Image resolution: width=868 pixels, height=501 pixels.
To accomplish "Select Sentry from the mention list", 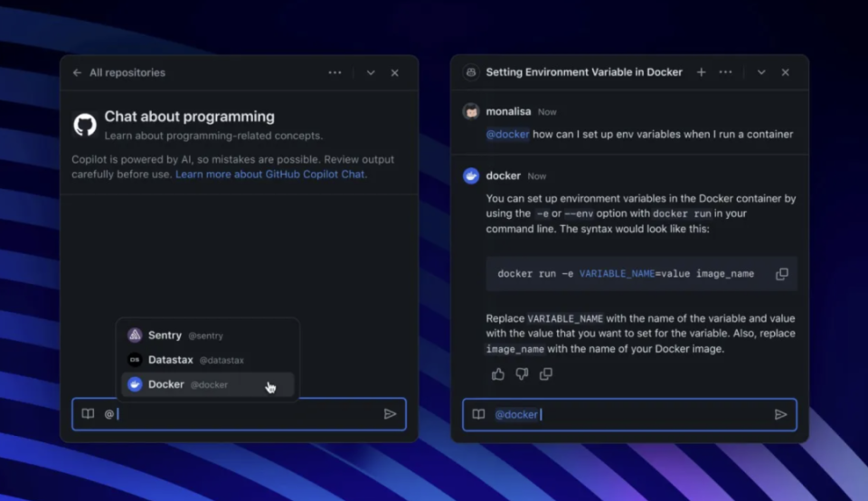I will [208, 335].
